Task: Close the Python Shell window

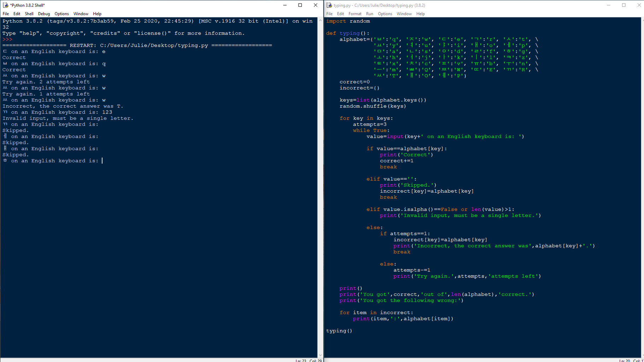Action: [x=315, y=5]
